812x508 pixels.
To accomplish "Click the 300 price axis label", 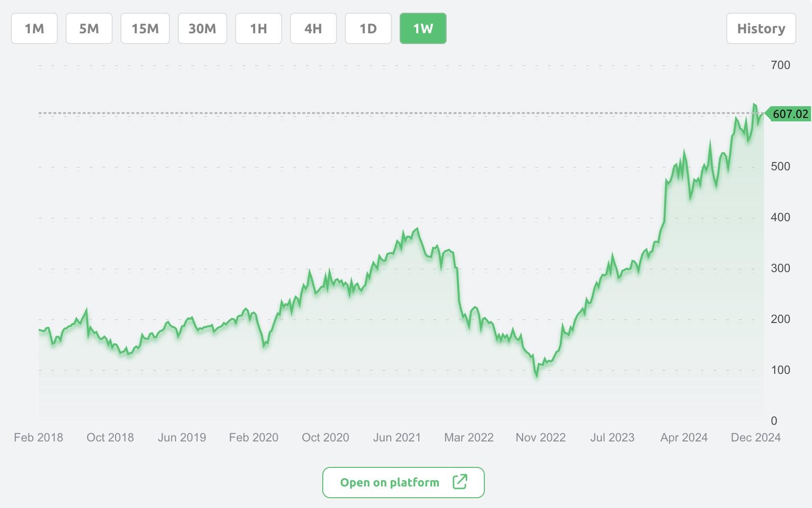I will point(781,268).
